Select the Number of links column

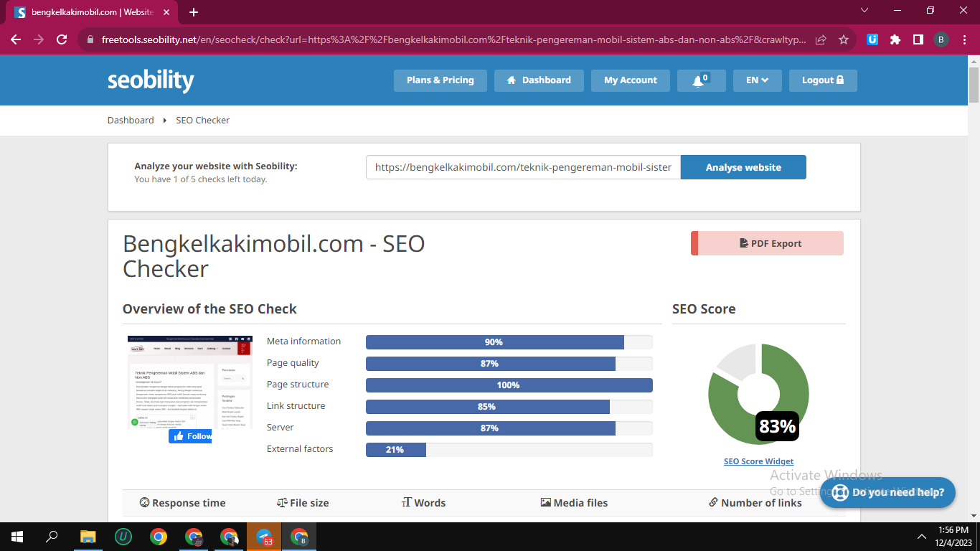click(755, 503)
